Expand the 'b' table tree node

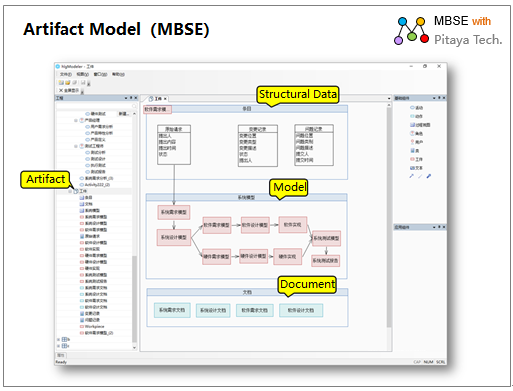pyautogui.click(x=58, y=339)
